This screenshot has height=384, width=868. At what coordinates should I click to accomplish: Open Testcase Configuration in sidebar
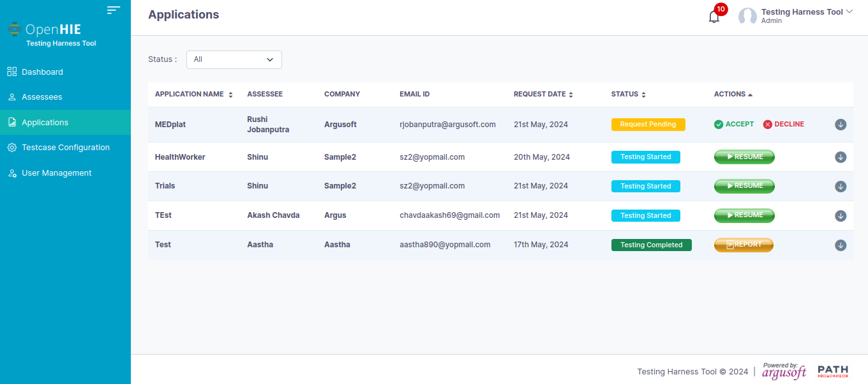[65, 148]
